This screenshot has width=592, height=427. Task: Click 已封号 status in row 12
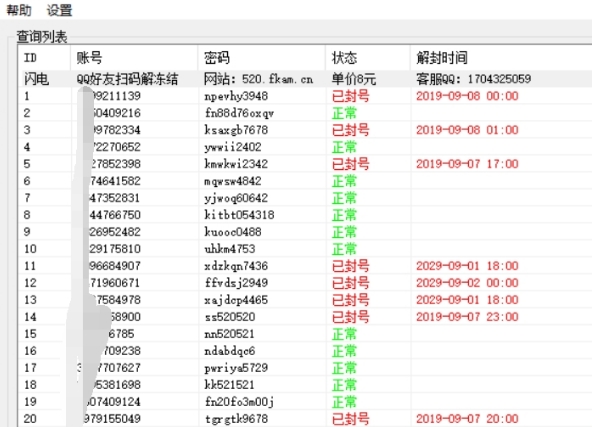coord(350,283)
